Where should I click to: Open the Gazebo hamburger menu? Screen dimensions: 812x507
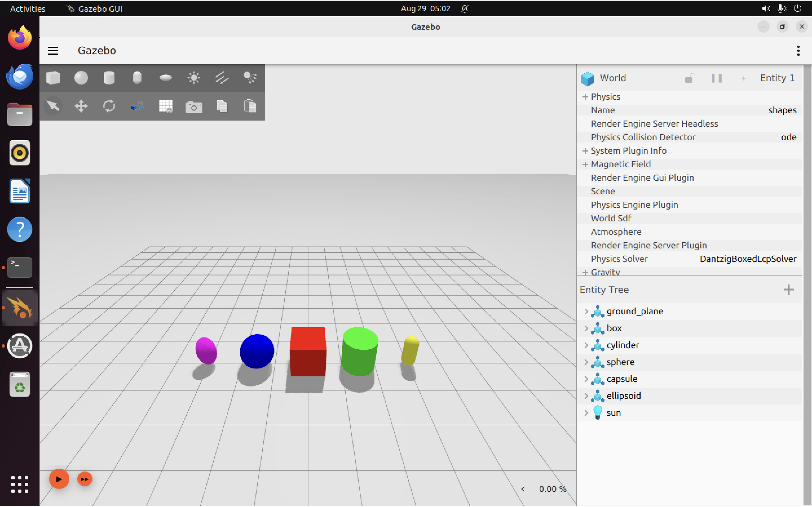pos(53,50)
